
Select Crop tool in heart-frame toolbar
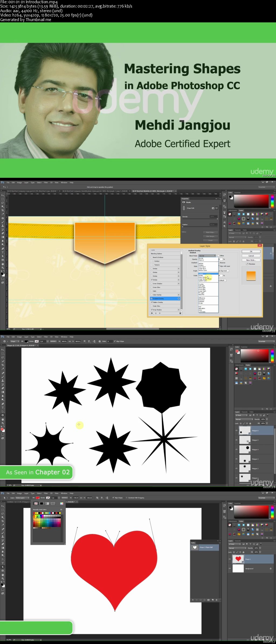pos(3,521)
